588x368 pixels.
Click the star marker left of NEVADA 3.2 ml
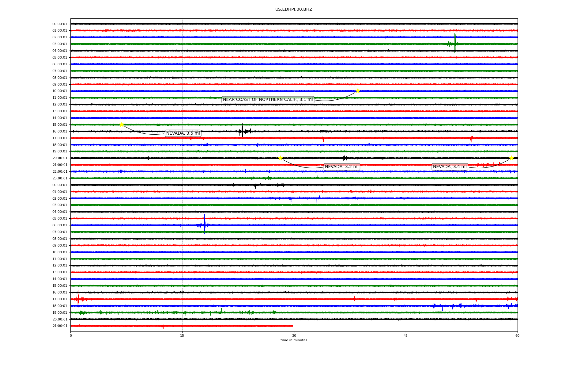click(x=280, y=158)
